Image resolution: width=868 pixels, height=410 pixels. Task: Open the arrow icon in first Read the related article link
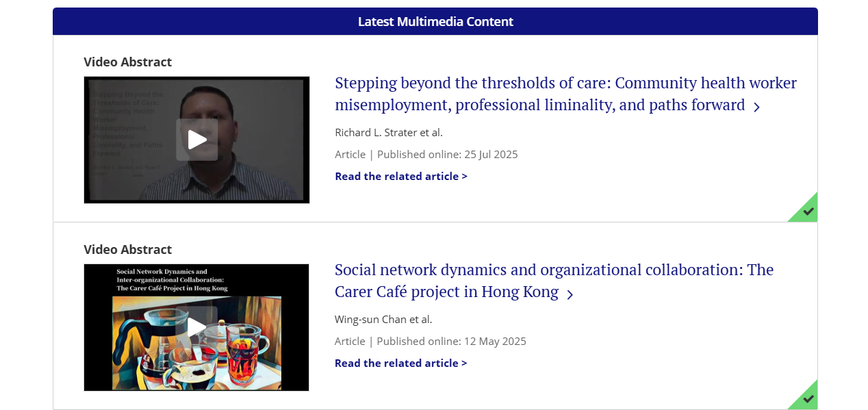pyautogui.click(x=465, y=176)
